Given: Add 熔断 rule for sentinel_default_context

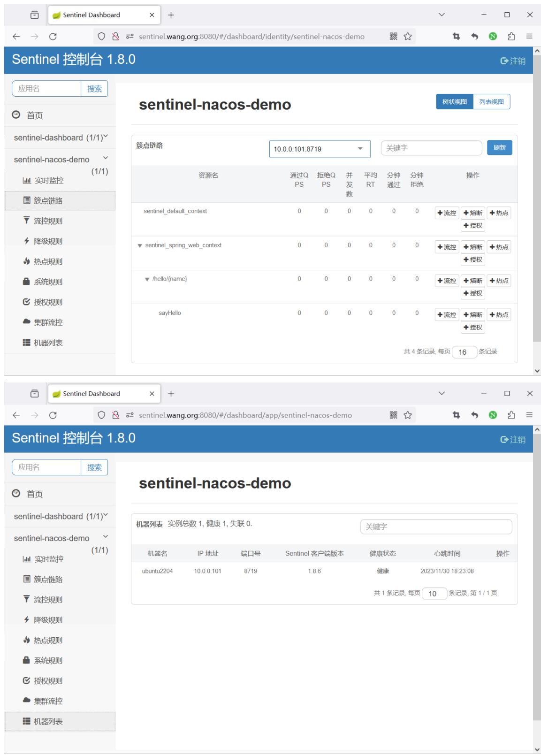Looking at the screenshot, I should tap(473, 213).
